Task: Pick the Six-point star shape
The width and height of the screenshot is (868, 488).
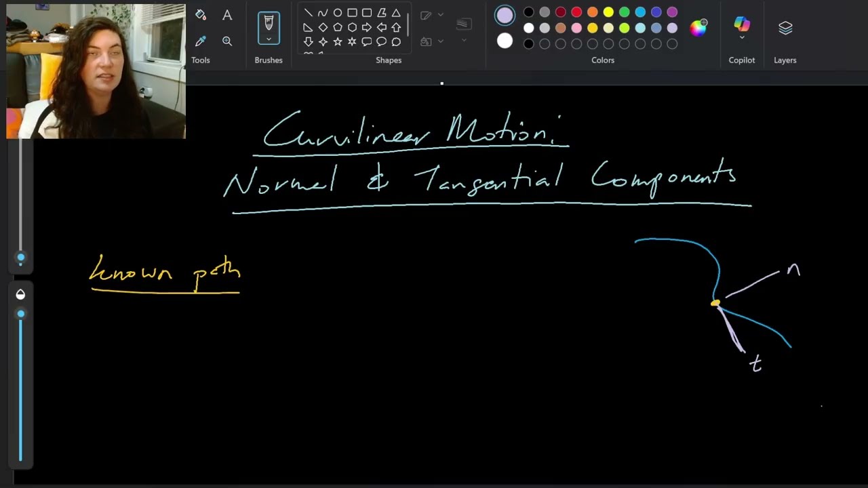Action: (x=352, y=41)
